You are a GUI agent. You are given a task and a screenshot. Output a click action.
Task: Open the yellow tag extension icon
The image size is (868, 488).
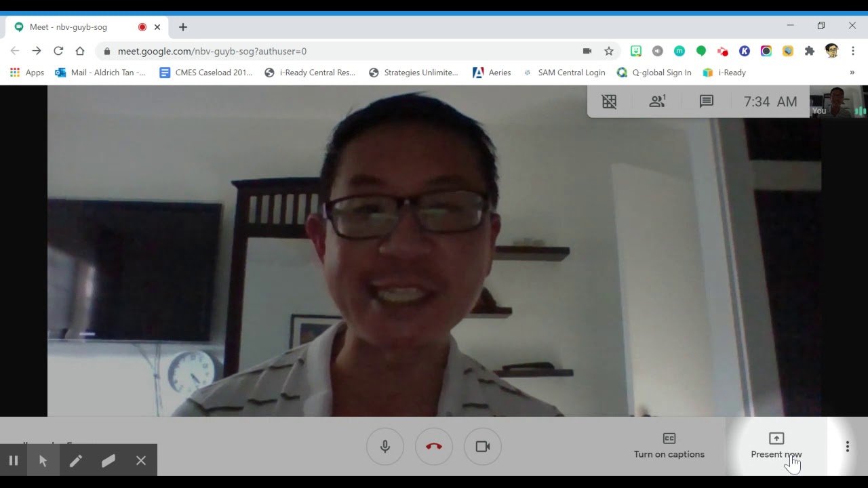coord(788,51)
